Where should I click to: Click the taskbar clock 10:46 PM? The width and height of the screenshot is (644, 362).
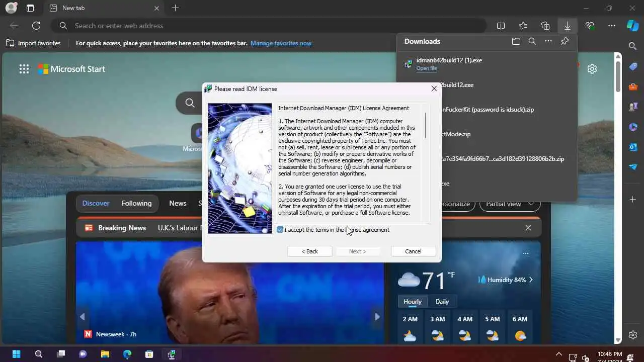[x=610, y=354]
